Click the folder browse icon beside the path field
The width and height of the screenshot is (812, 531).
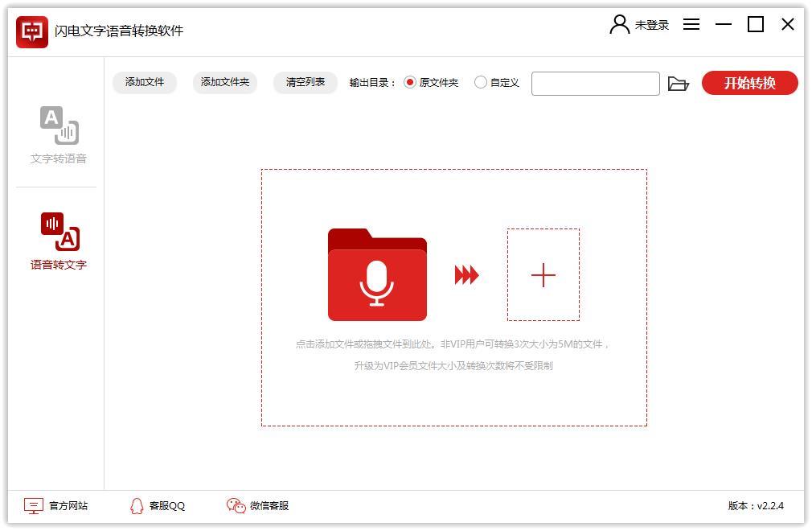point(679,83)
